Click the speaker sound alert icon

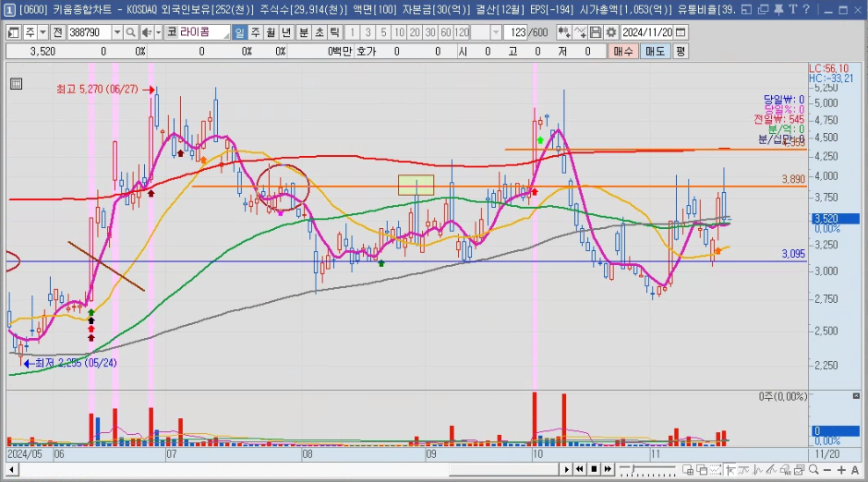pyautogui.click(x=147, y=32)
